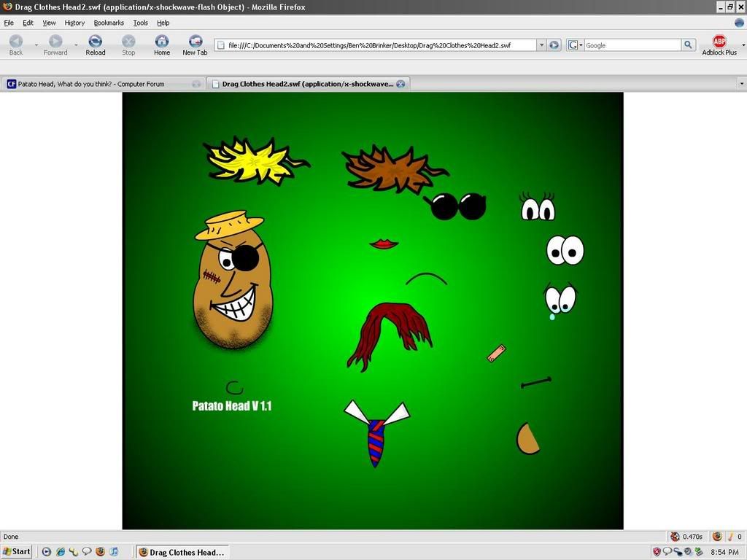This screenshot has width=747, height=560.
Task: Open the tab list dropdown arrow
Action: (741, 84)
